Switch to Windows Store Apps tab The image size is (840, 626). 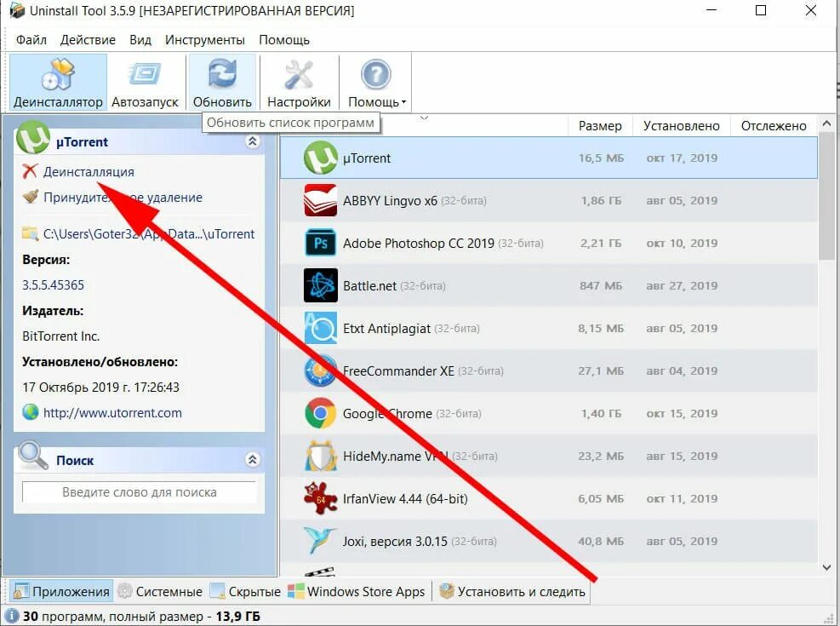pos(357,592)
